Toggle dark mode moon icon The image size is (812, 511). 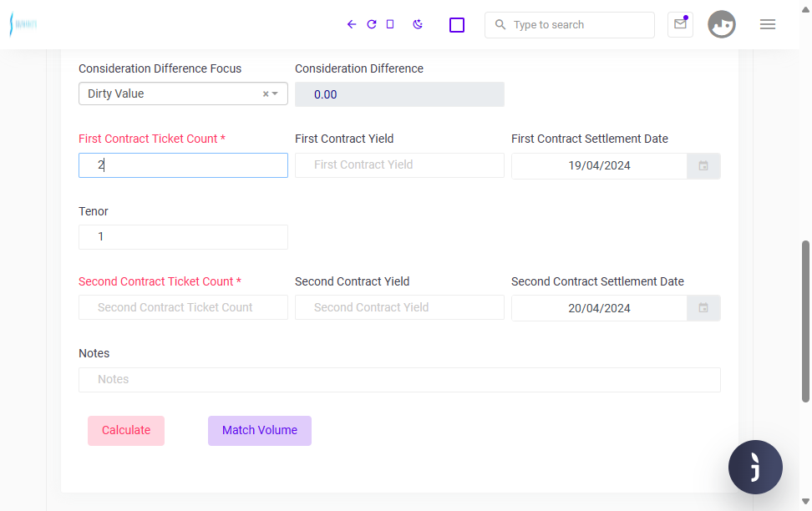tap(418, 24)
